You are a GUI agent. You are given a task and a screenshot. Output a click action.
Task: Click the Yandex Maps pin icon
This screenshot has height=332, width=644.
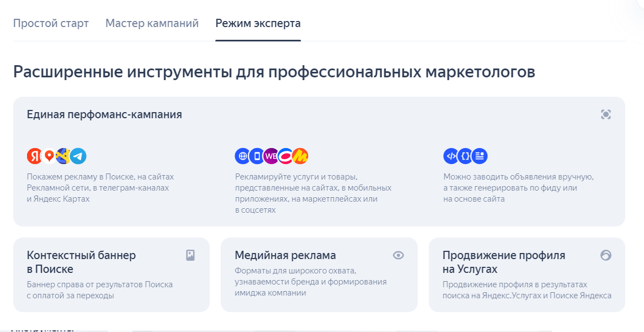(x=49, y=156)
